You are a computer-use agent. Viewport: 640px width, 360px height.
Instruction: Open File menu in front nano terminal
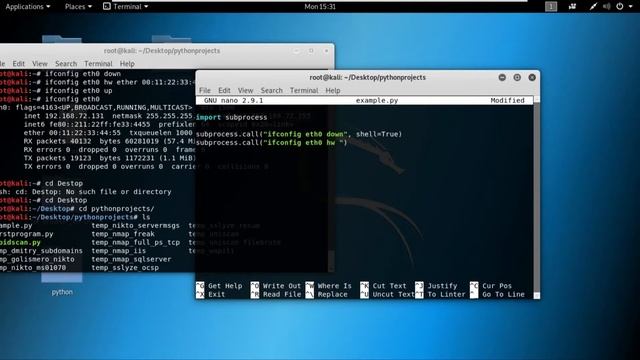pyautogui.click(x=205, y=91)
